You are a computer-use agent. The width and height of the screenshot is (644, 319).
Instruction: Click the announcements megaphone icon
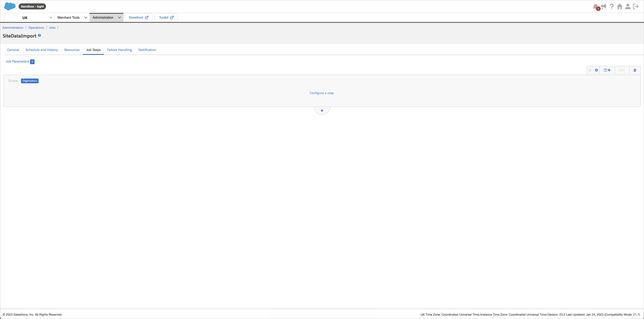tap(604, 6)
